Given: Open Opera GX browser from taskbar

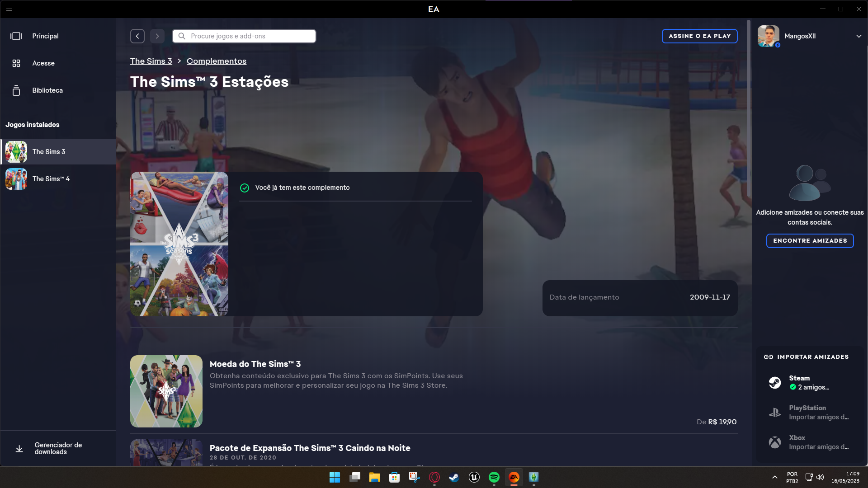Looking at the screenshot, I should click(434, 477).
